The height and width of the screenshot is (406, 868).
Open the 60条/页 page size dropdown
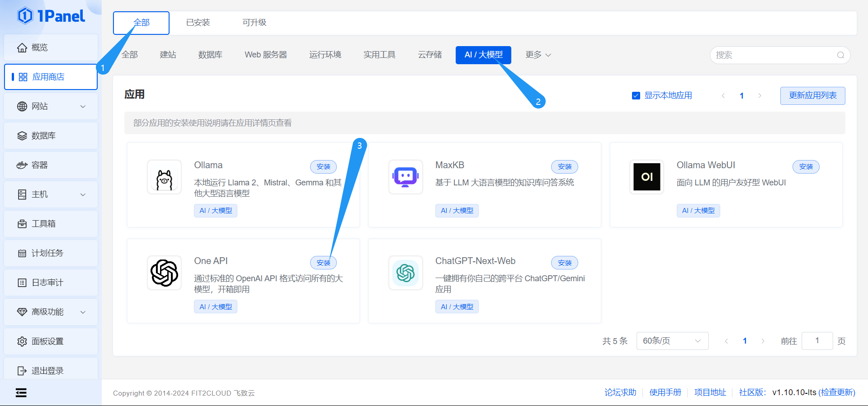pos(672,341)
